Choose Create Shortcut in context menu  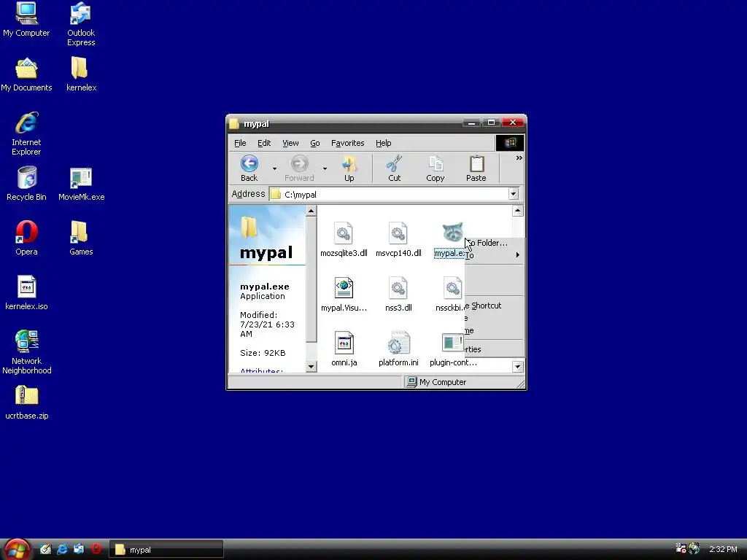495,306
